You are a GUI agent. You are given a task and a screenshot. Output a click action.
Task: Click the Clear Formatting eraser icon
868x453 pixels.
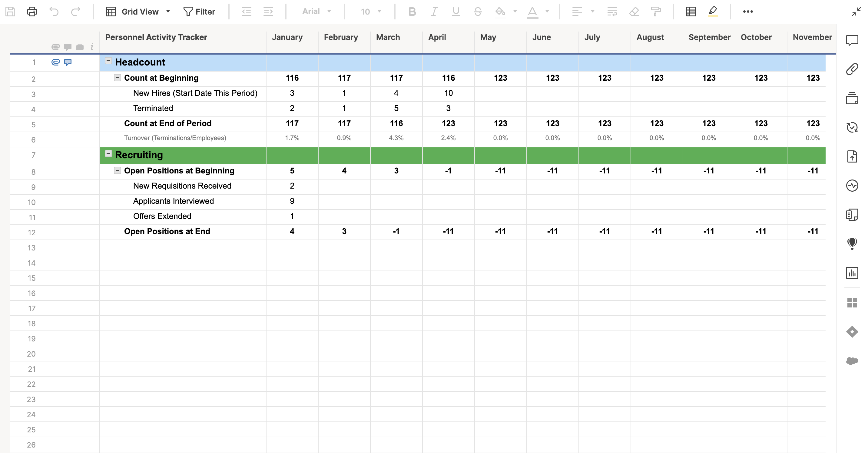click(x=634, y=12)
